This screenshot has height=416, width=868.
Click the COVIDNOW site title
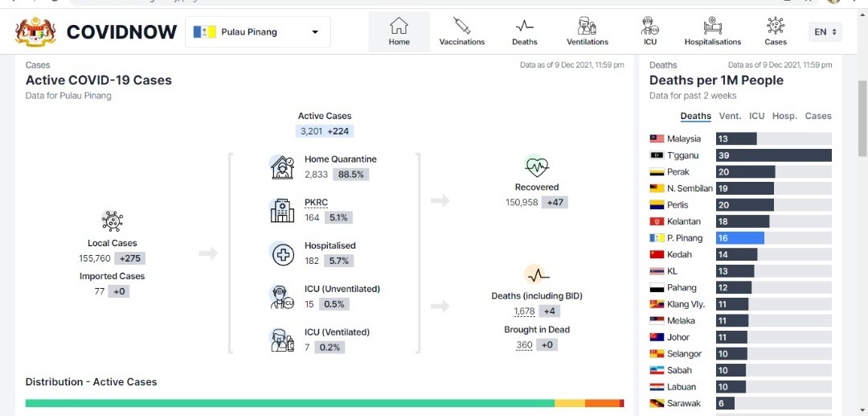122,32
